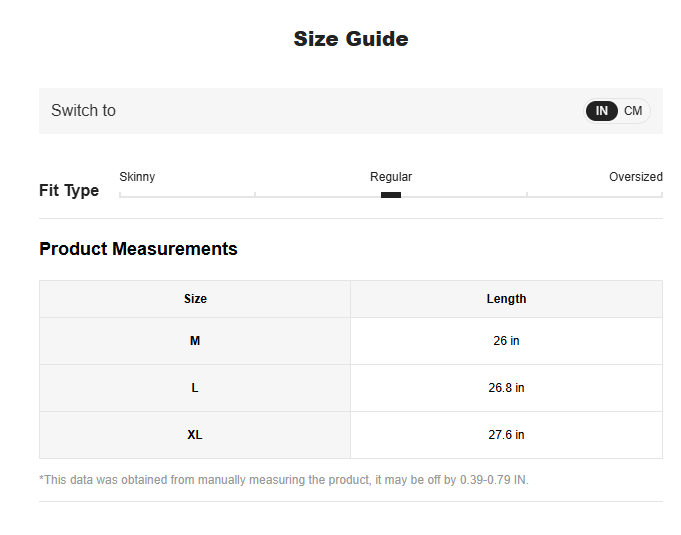Click the Skinny fit label
681x535 pixels.
point(137,177)
